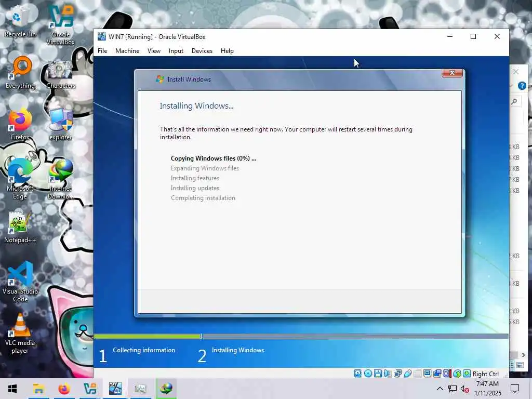Click the green setup progress bar

(147, 336)
